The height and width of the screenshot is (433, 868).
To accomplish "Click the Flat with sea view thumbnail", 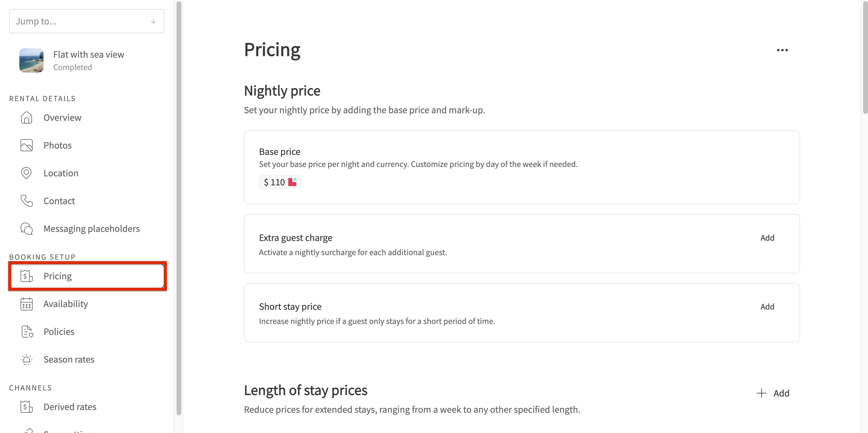I will coord(31,60).
